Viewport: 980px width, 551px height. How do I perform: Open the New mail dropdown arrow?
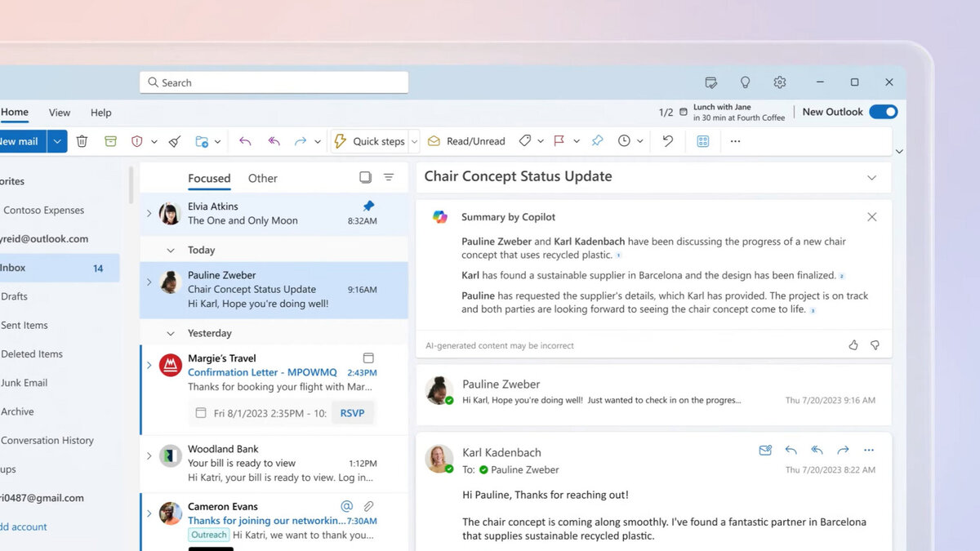pos(57,141)
